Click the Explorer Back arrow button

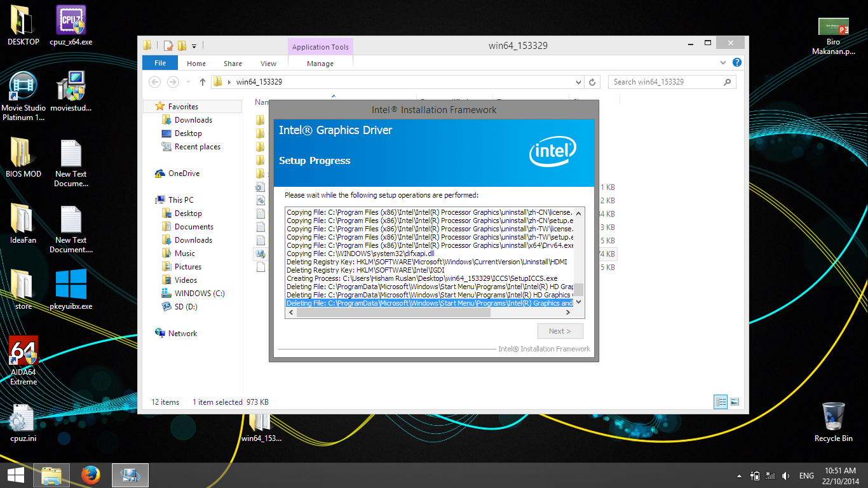154,82
